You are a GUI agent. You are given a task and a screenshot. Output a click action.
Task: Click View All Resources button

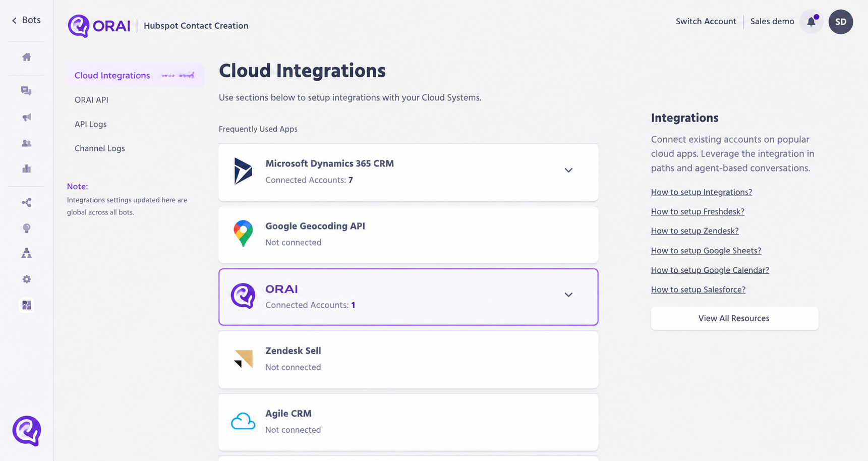(734, 318)
